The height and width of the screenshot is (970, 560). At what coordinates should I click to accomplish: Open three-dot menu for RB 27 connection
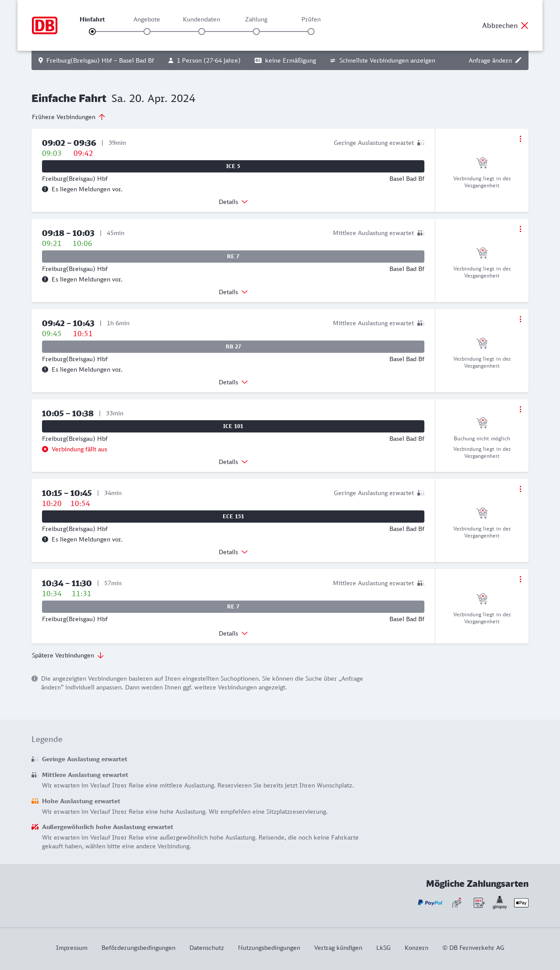pos(520,319)
